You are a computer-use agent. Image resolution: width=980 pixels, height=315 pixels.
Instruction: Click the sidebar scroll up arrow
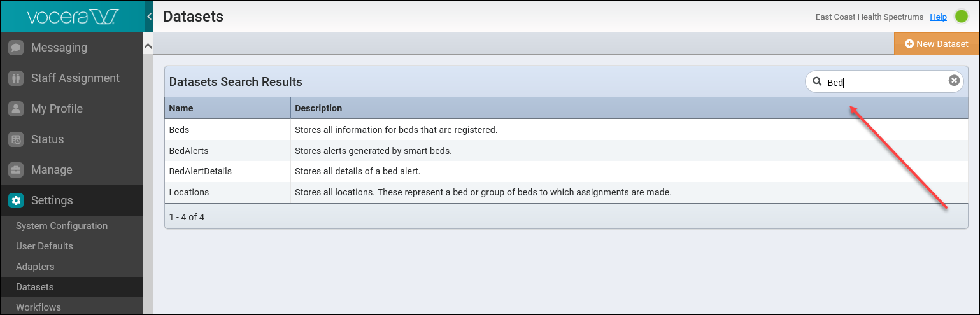point(148,46)
